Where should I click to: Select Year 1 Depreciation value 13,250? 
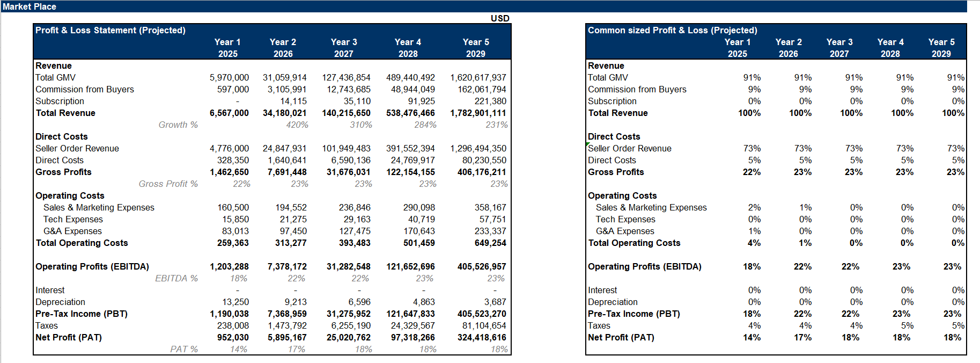click(x=235, y=302)
